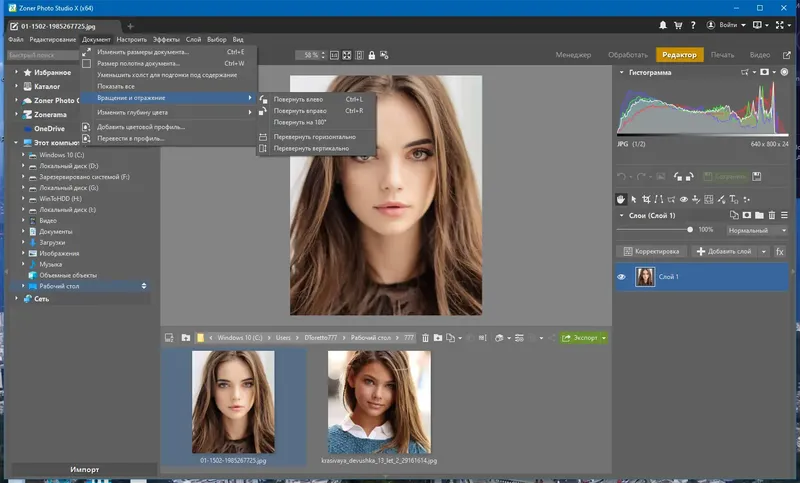Click the save floppy disk icon
Screen dimensions: 800x483
(x=757, y=177)
